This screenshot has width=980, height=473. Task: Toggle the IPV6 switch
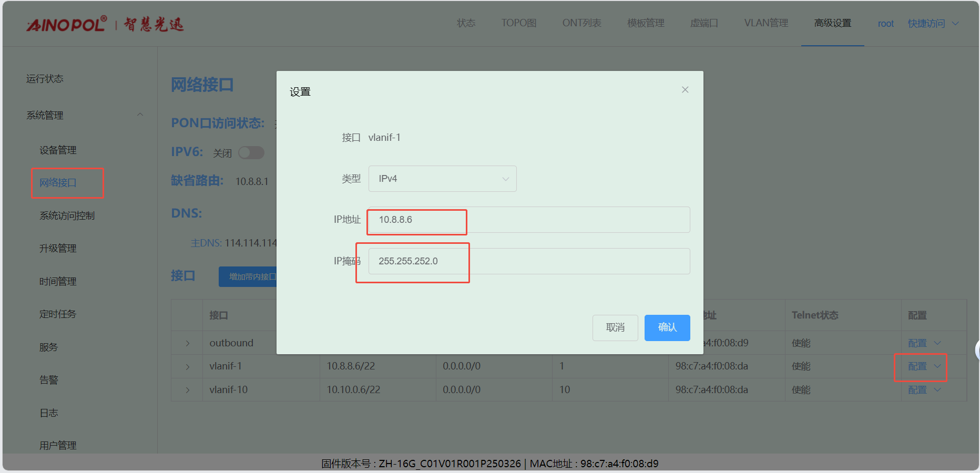pyautogui.click(x=251, y=153)
